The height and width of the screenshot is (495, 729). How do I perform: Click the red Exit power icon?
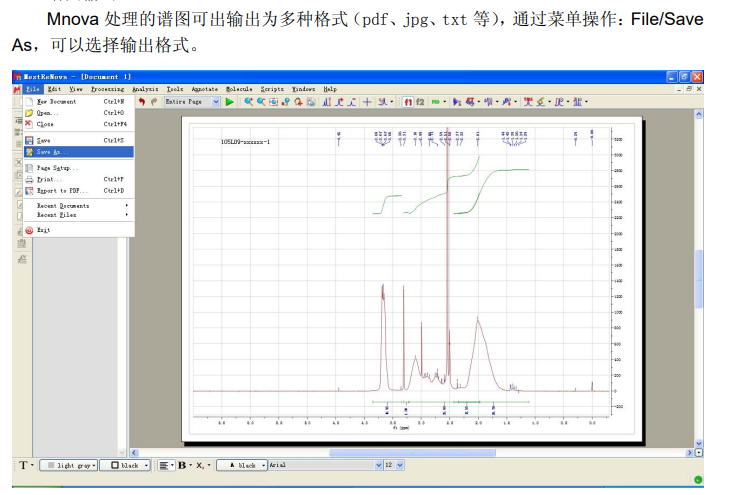pos(29,230)
